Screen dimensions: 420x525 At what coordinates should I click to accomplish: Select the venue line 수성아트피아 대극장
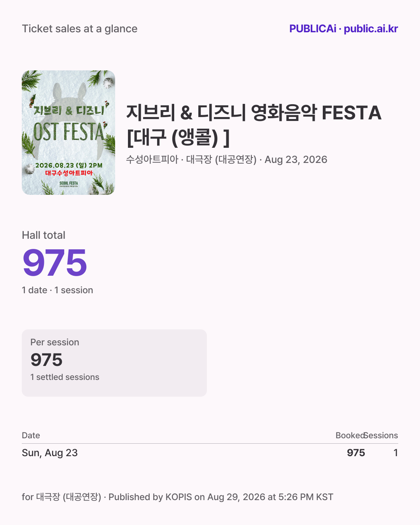click(x=191, y=159)
